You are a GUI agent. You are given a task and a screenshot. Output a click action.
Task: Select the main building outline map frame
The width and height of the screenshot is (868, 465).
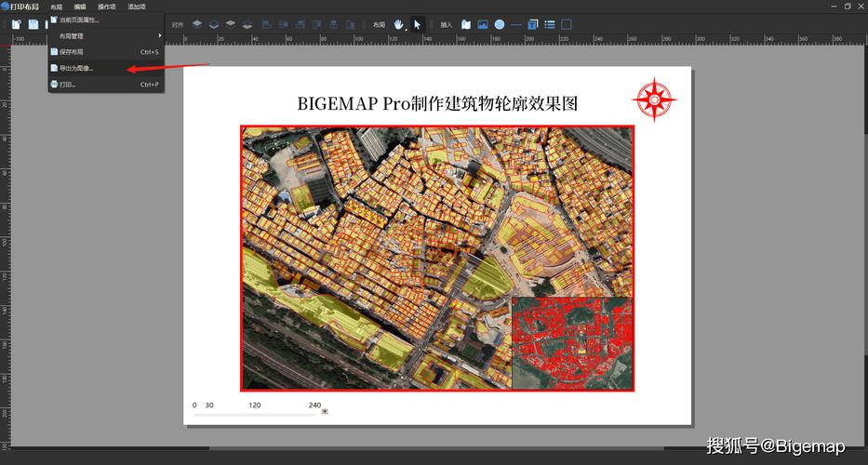coord(436,258)
